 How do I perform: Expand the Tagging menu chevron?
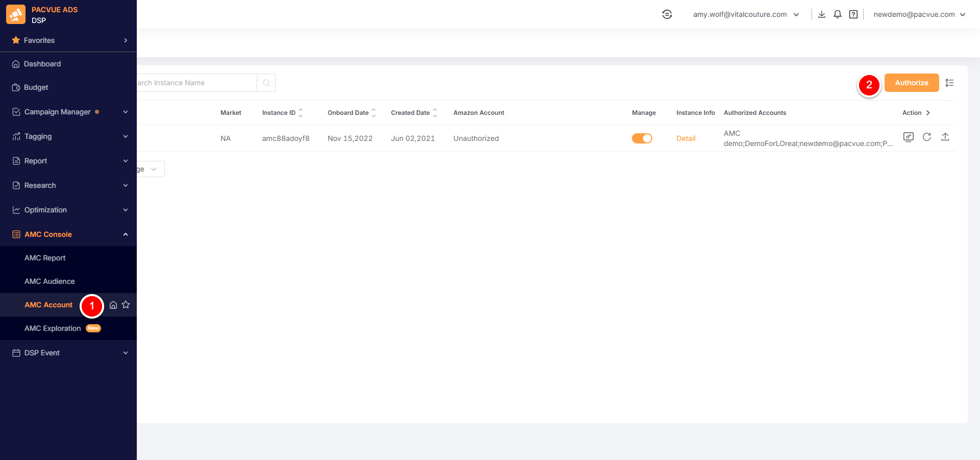point(126,136)
